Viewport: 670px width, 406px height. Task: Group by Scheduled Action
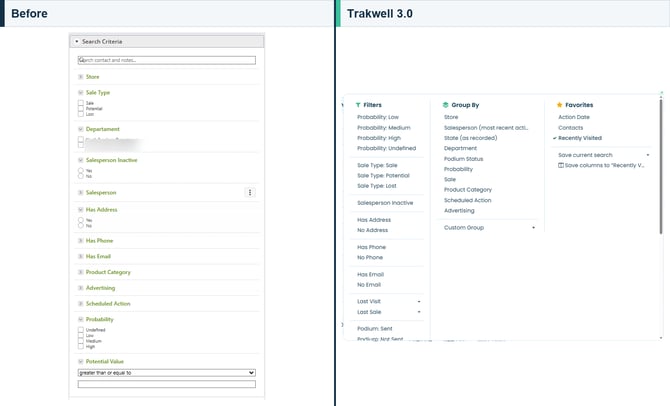(x=467, y=200)
